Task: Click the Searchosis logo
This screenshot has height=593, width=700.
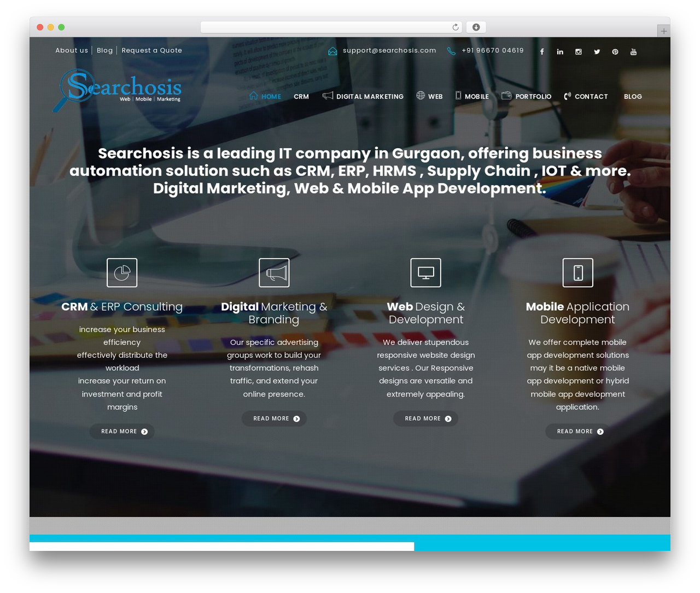Action: pyautogui.click(x=117, y=90)
